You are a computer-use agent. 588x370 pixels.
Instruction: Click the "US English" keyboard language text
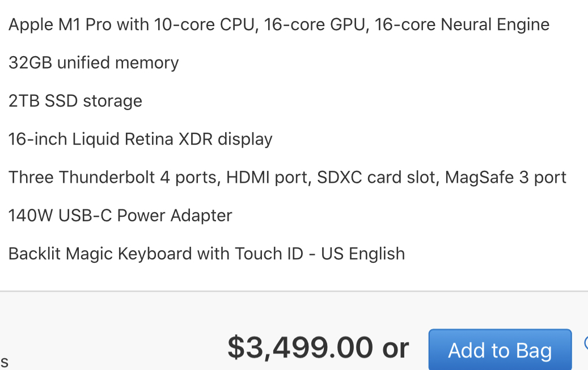pyautogui.click(x=363, y=254)
